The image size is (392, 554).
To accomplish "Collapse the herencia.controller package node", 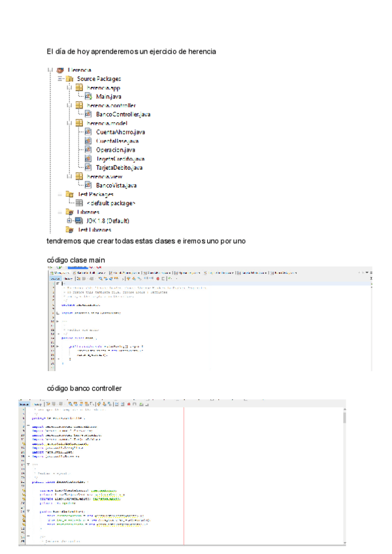I will [69, 105].
